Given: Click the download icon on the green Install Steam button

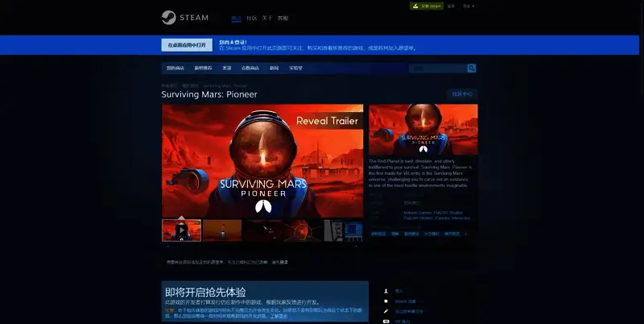Looking at the screenshot, I should (415, 6).
